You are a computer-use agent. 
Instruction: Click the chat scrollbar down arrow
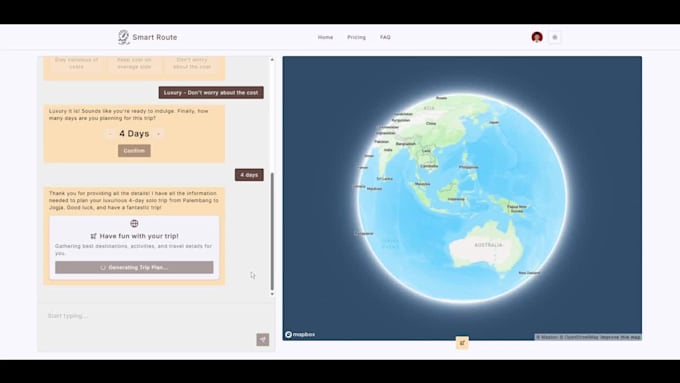click(272, 294)
